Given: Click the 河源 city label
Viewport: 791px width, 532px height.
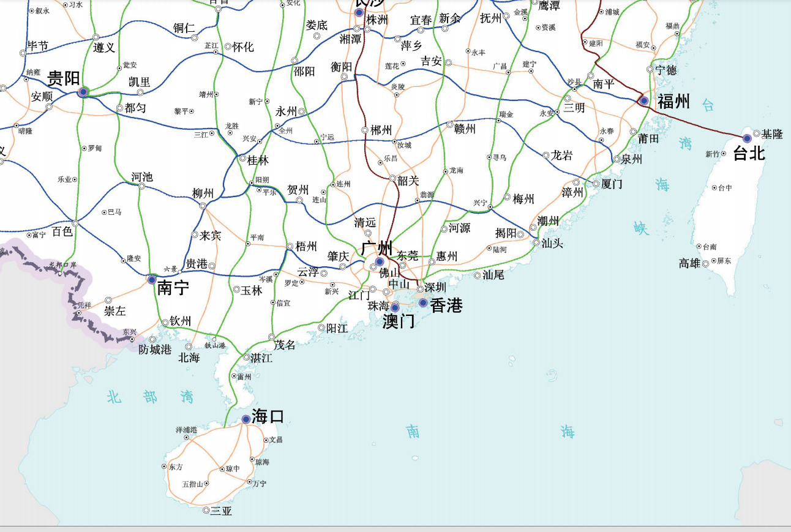Looking at the screenshot, I should (x=460, y=228).
